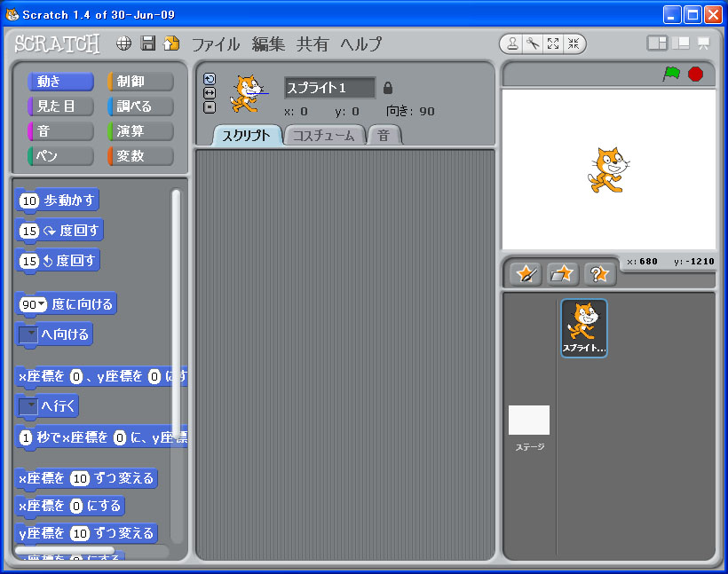Open the ファイル menu

click(x=216, y=44)
